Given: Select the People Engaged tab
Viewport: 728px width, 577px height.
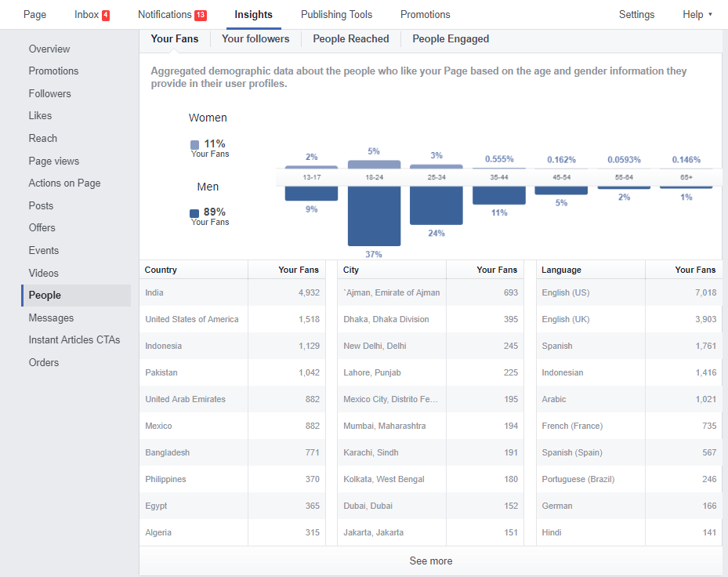Looking at the screenshot, I should pyautogui.click(x=451, y=39).
